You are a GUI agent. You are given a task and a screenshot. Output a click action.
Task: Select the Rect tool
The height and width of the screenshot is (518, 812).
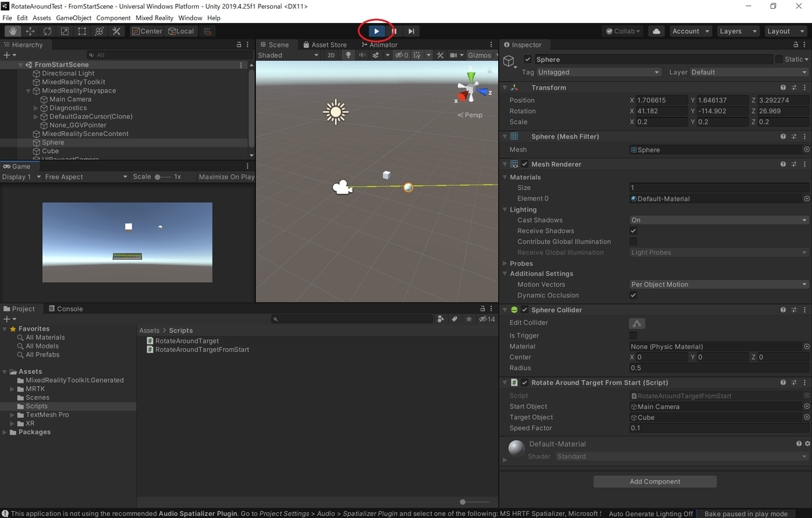point(82,31)
